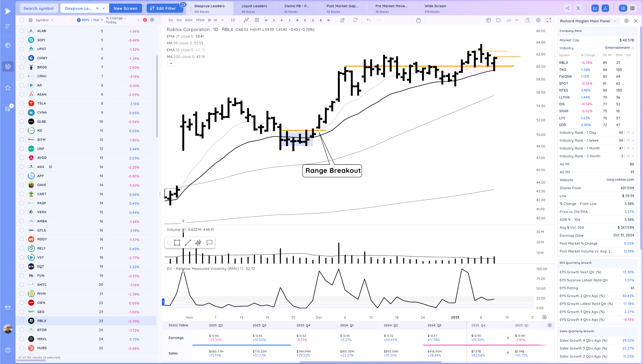The width and height of the screenshot is (643, 364).
Task: Click the X (Twitter) share icon
Action: click(x=578, y=8)
